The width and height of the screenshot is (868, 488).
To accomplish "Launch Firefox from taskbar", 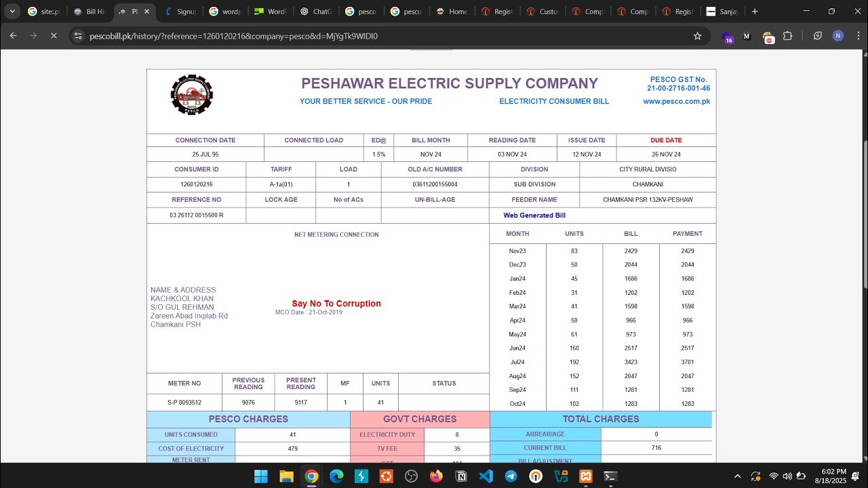I will tap(436, 476).
